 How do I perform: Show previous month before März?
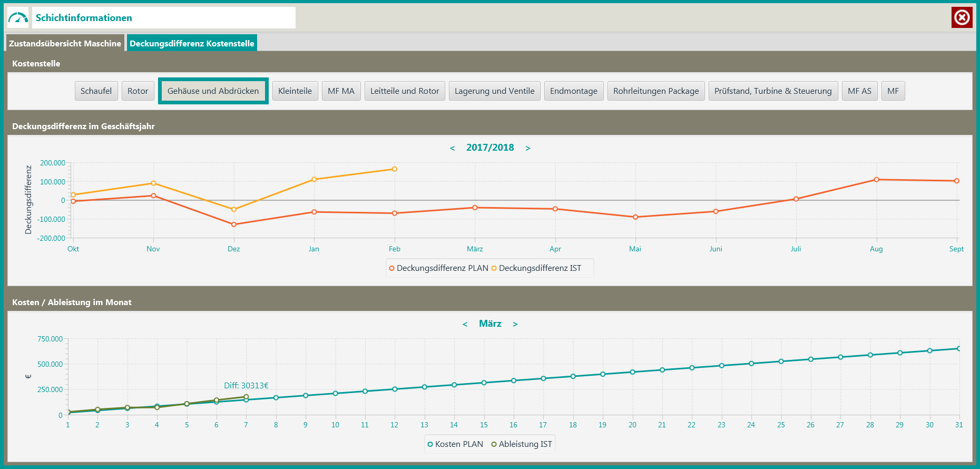click(x=465, y=324)
